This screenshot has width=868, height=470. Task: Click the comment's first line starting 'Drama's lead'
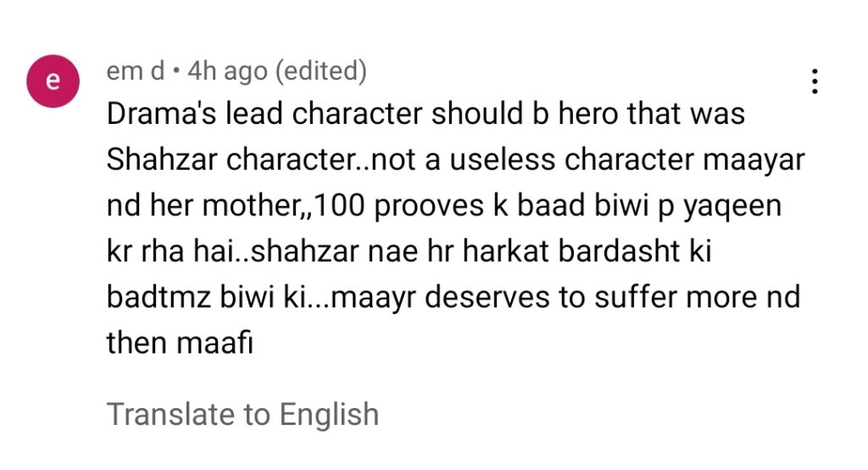[x=426, y=113]
